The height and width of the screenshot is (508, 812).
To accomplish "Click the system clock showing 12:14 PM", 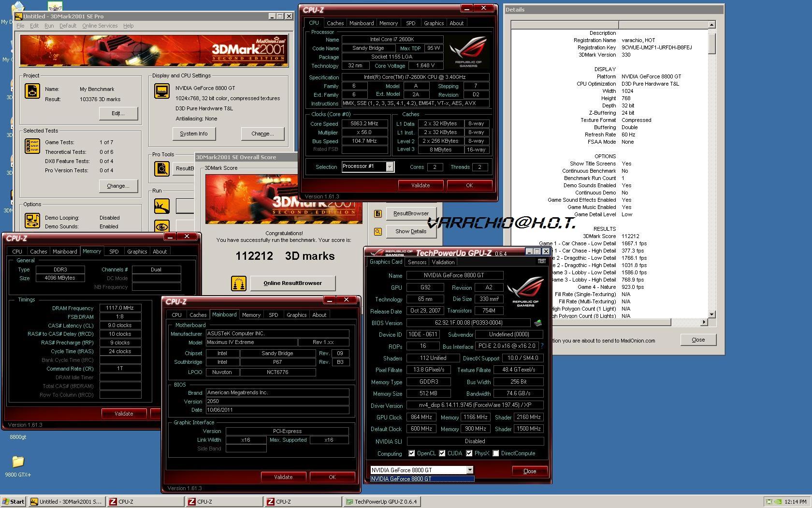I will tap(796, 502).
